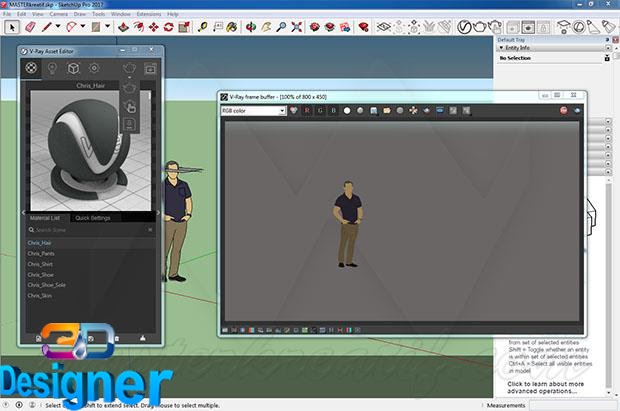Select the Arc drawing tool
The image size is (620, 411).
tap(72, 27)
